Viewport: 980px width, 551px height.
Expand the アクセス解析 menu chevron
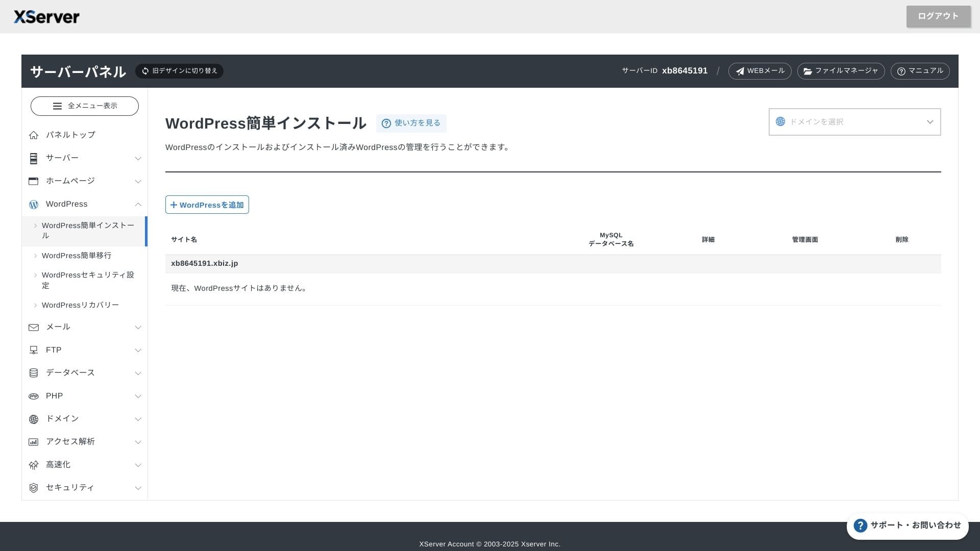tap(138, 442)
